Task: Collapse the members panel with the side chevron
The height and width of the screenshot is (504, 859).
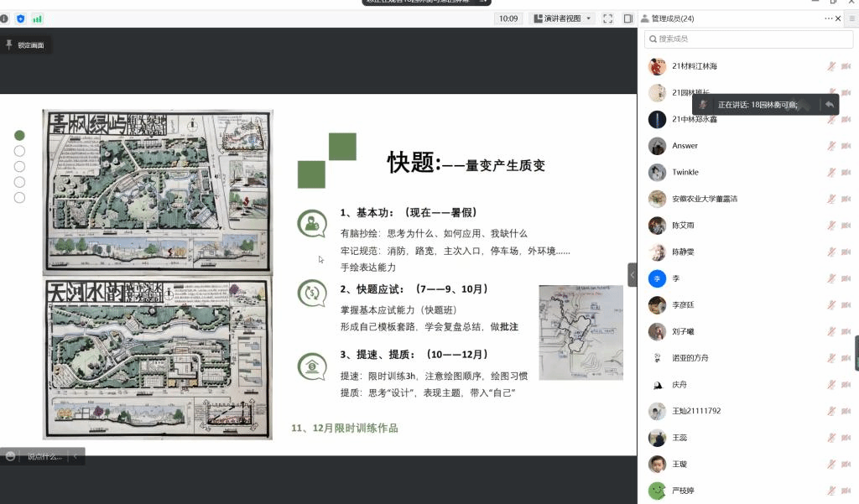Action: point(633,275)
